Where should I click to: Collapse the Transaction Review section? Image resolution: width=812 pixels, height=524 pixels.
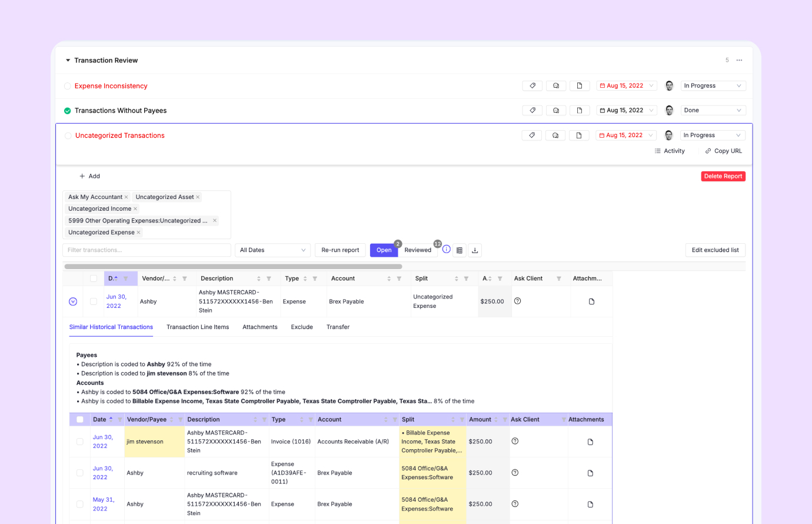coord(68,61)
